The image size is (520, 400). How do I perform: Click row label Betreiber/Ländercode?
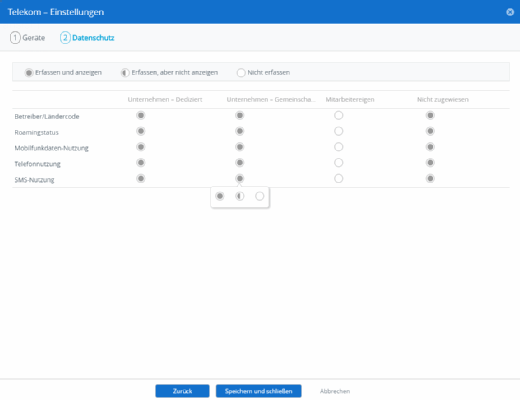coord(47,116)
